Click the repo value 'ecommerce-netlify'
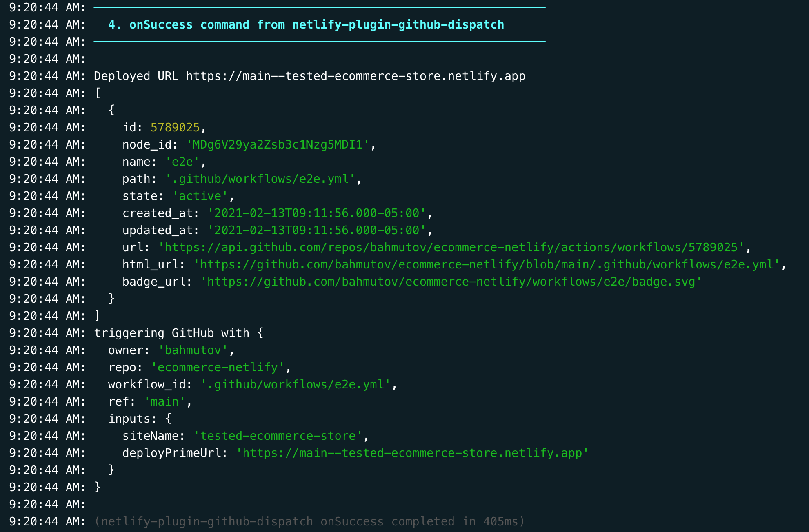 coord(217,367)
